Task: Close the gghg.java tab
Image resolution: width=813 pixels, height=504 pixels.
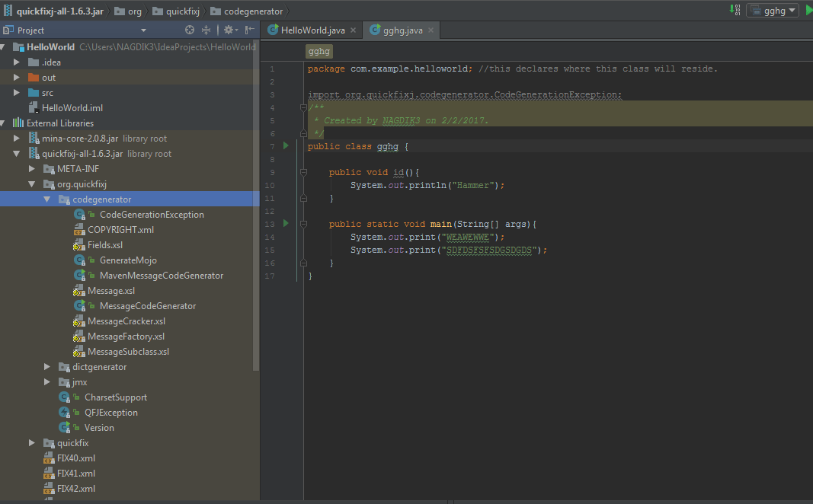Action: click(x=431, y=30)
